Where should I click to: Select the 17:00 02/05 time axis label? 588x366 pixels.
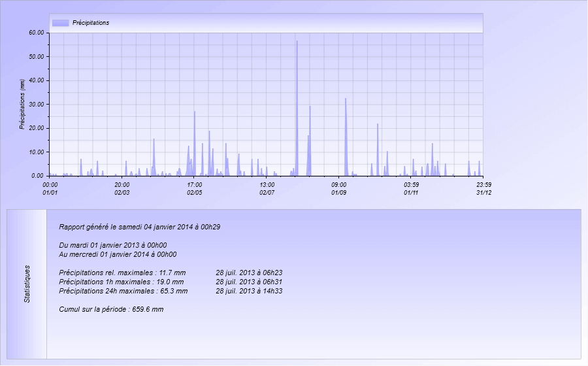pyautogui.click(x=194, y=189)
